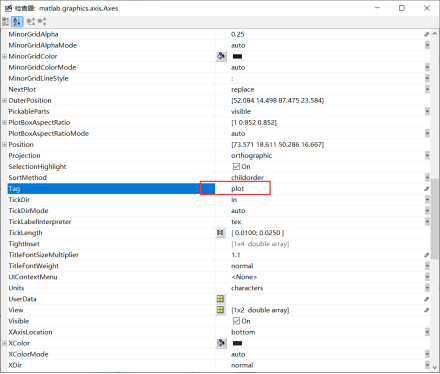Switch to categorized property view
440x374 pixels.
click(6, 22)
